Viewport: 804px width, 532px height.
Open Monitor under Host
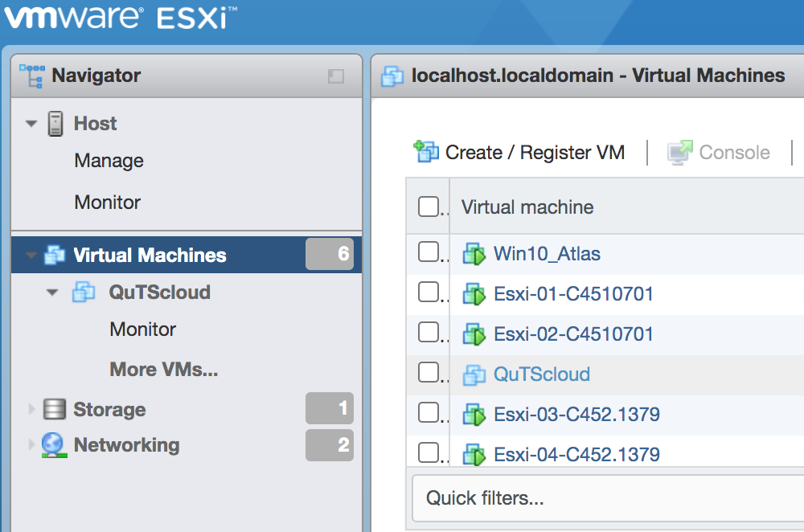tap(107, 203)
